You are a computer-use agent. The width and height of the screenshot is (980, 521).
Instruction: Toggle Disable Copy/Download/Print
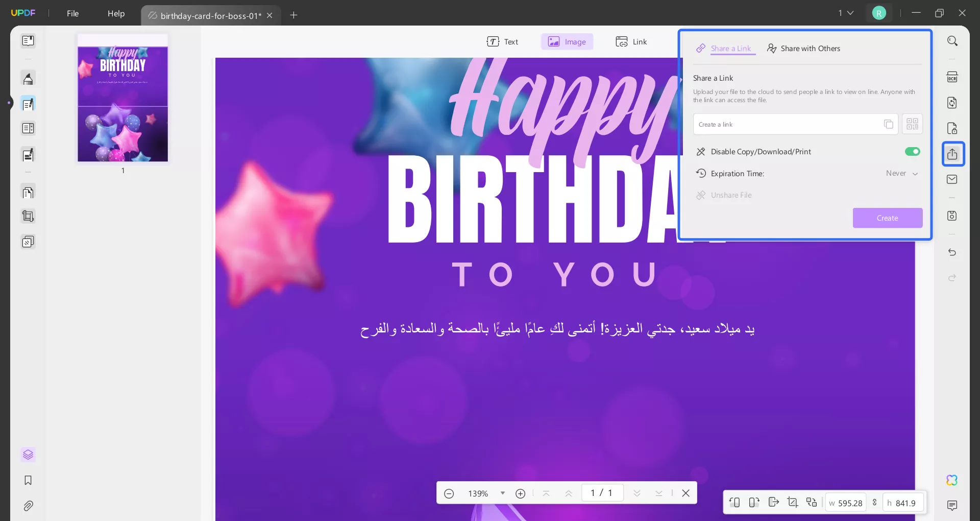tap(912, 152)
